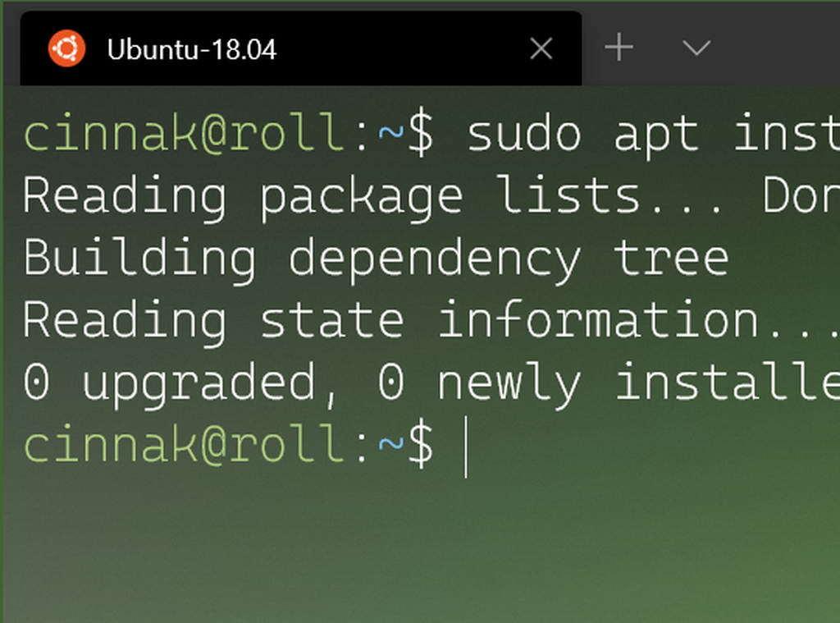Click the word "dependency" in the output
This screenshot has width=840, height=623.
click(x=435, y=259)
